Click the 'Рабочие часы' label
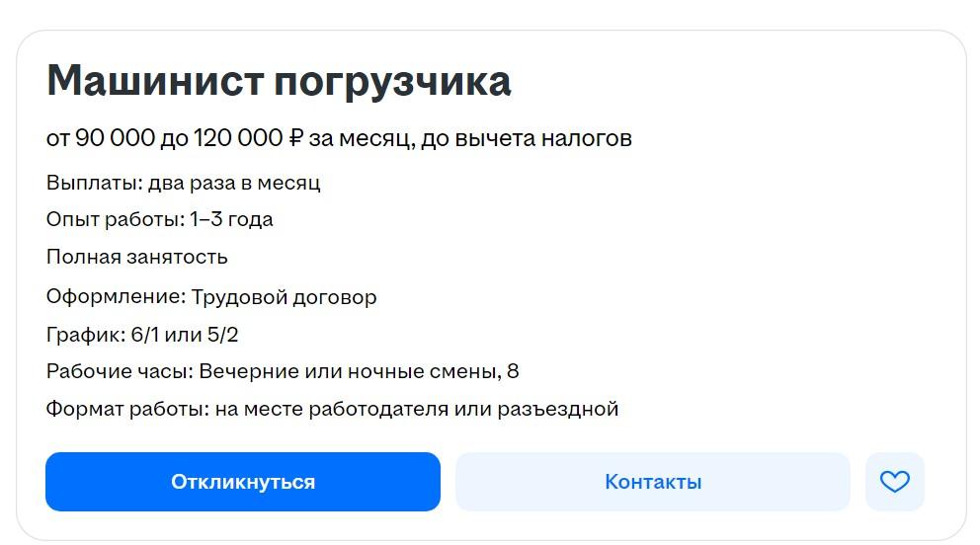980x545 pixels. pyautogui.click(x=119, y=372)
